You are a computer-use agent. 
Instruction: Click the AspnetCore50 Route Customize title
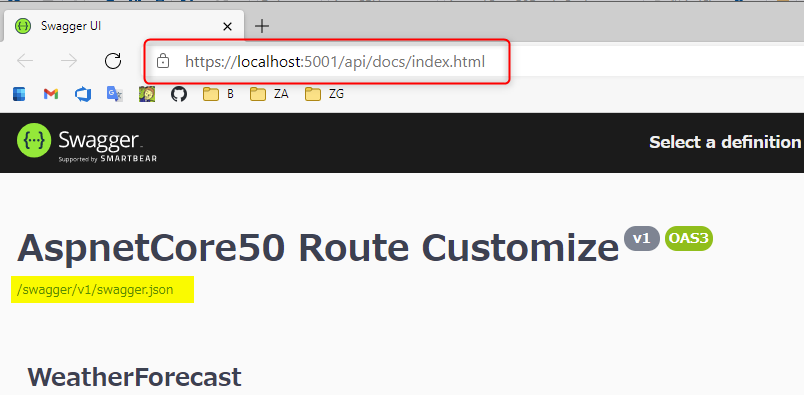coord(318,248)
